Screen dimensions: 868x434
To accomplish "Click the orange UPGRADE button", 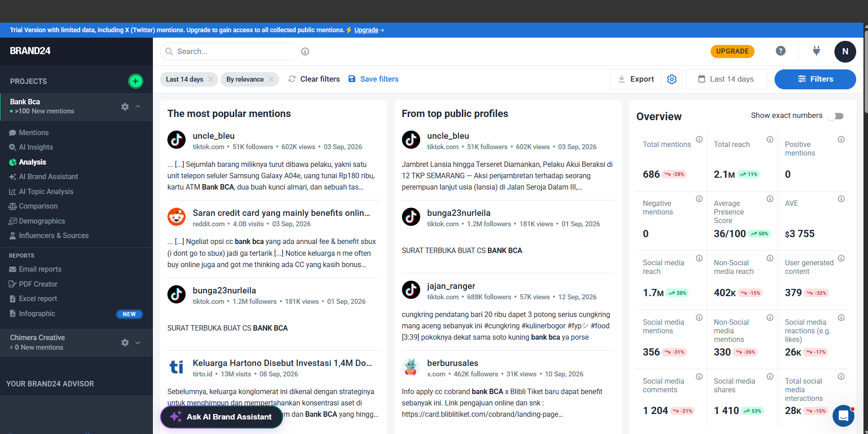I will point(732,51).
